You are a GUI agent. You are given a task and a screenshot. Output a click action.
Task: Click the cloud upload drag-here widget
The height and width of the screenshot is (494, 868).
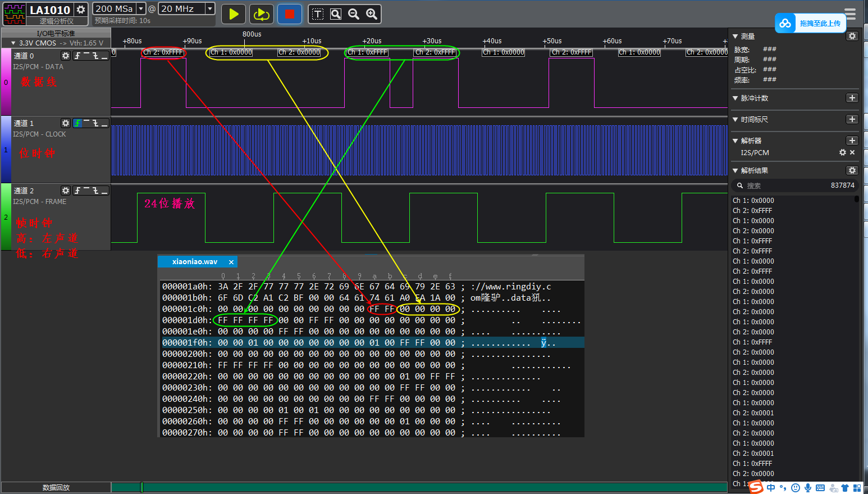click(x=810, y=23)
